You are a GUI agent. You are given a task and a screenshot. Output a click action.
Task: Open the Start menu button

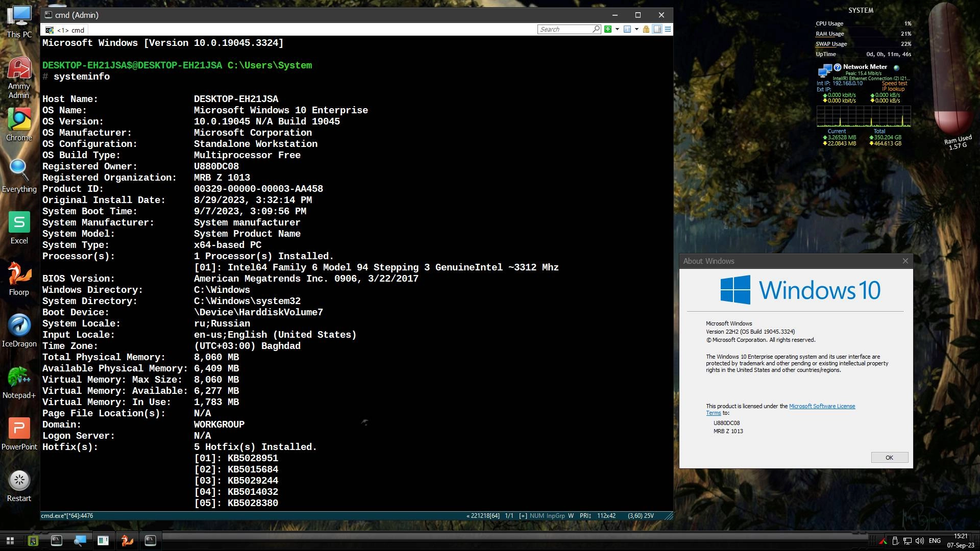[10, 540]
